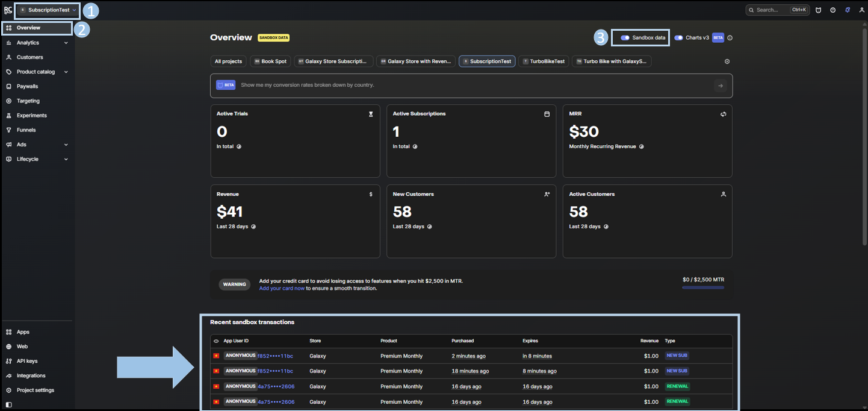The width and height of the screenshot is (868, 411).
Task: Click the Add your card now link
Action: click(x=282, y=288)
